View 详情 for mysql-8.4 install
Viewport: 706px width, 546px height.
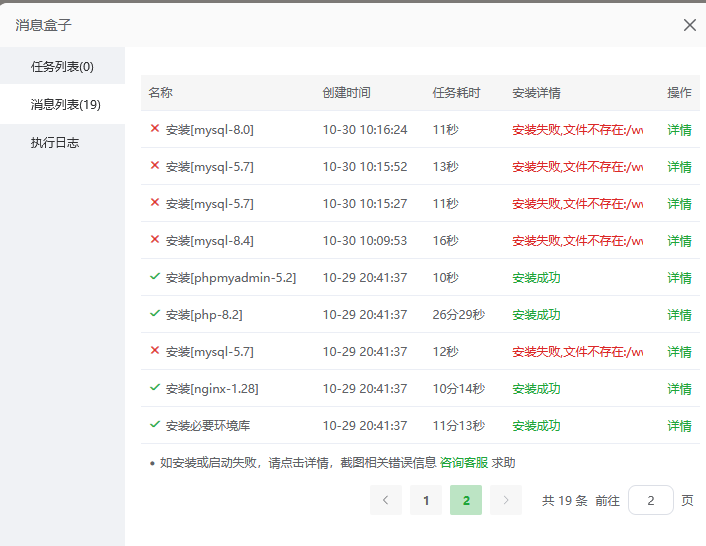tap(679, 241)
